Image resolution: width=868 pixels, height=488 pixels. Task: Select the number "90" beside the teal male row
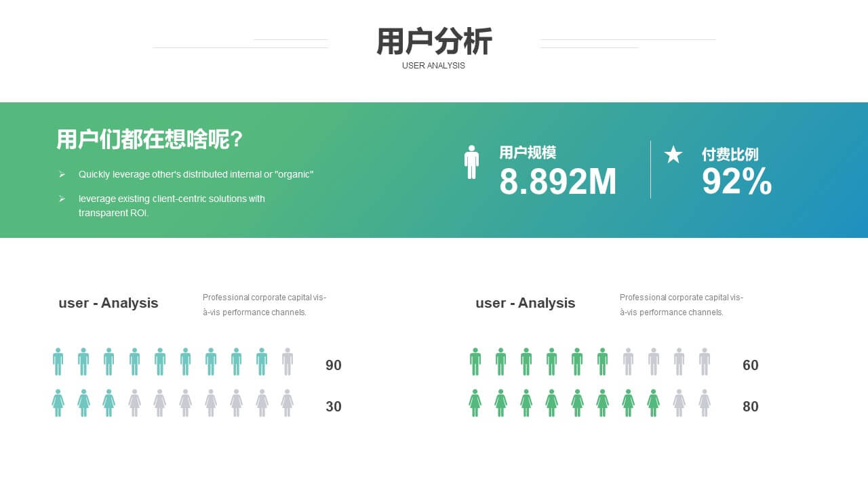pos(334,365)
